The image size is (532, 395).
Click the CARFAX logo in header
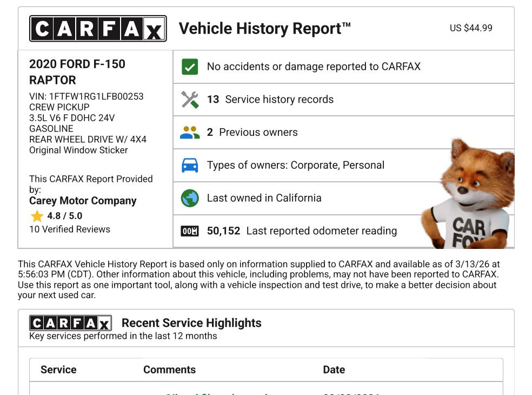(x=98, y=29)
